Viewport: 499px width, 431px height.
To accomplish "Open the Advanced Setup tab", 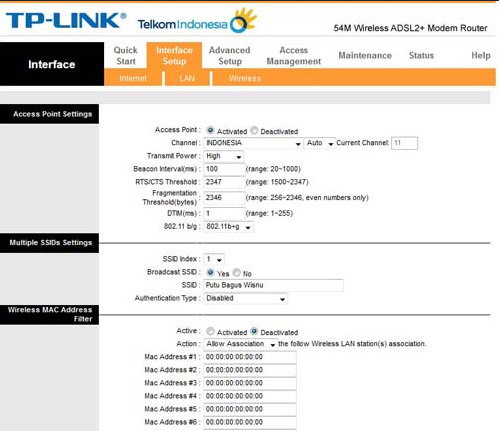I will tap(229, 56).
